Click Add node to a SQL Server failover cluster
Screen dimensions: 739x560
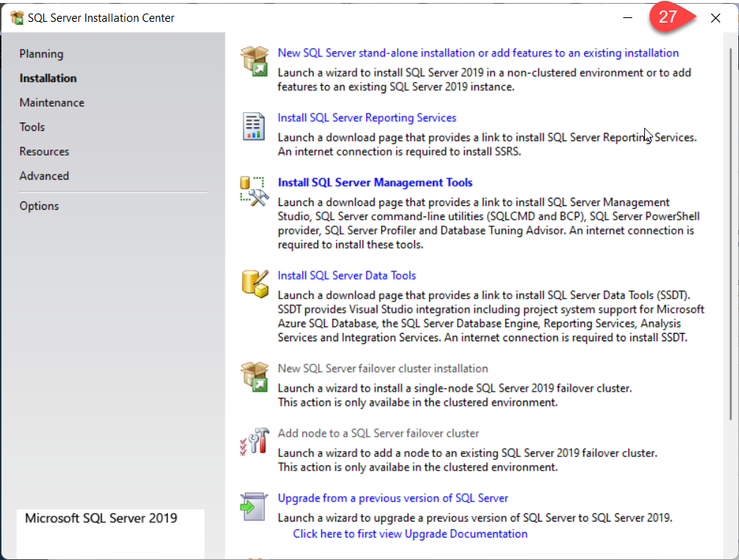378,433
